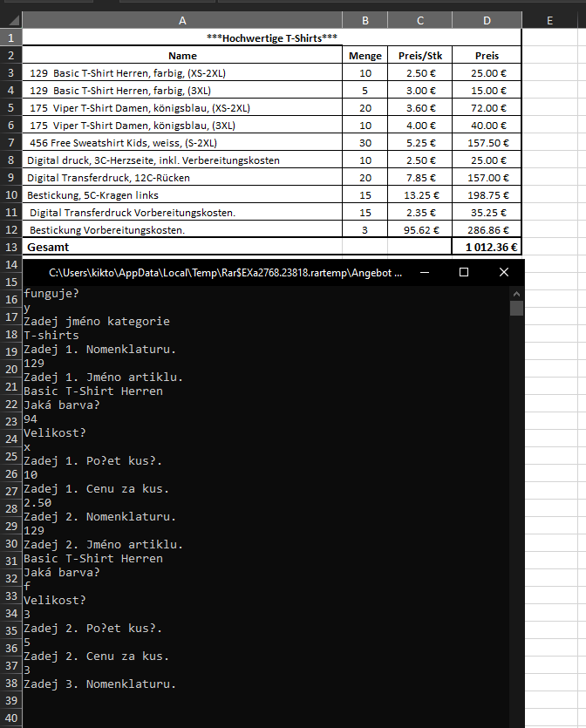Select column B header
586x728 pixels.
365,20
